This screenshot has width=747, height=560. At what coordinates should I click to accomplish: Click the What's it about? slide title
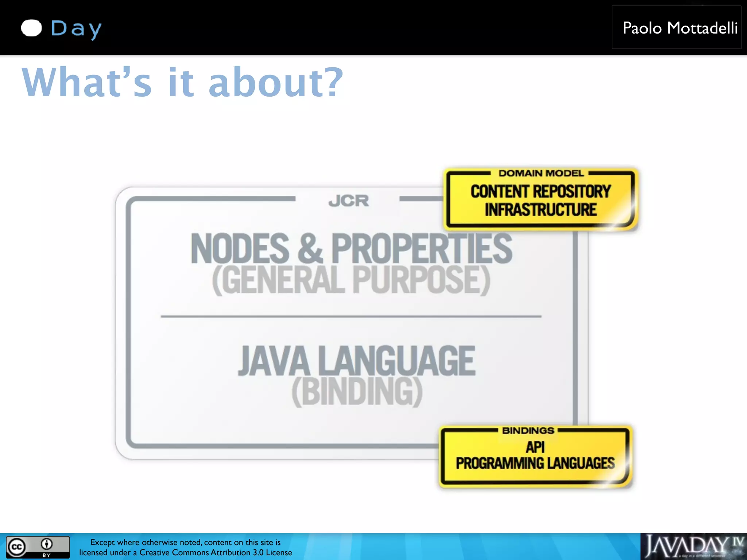tap(182, 82)
